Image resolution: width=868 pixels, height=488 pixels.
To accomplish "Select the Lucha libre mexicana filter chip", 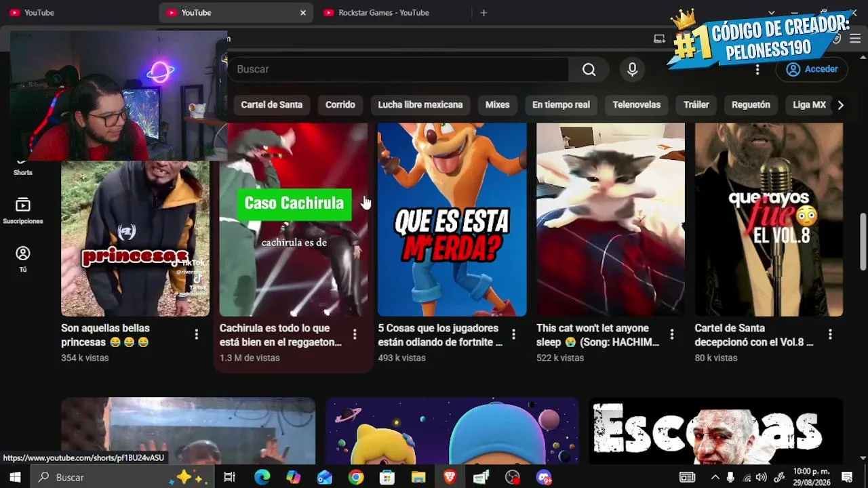I will 420,105.
